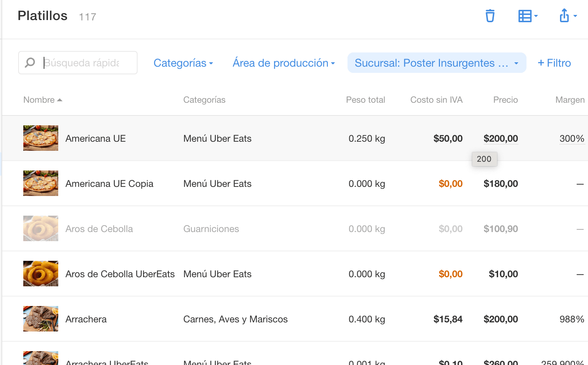
Task: Click the trash delete icon
Action: click(x=490, y=16)
